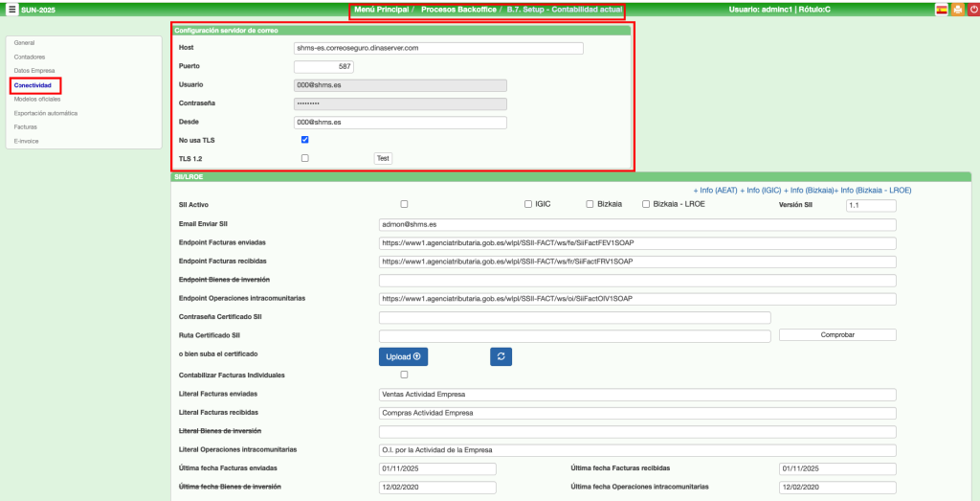Enable the IGIC checkbox
980x501 pixels.
[x=527, y=204]
